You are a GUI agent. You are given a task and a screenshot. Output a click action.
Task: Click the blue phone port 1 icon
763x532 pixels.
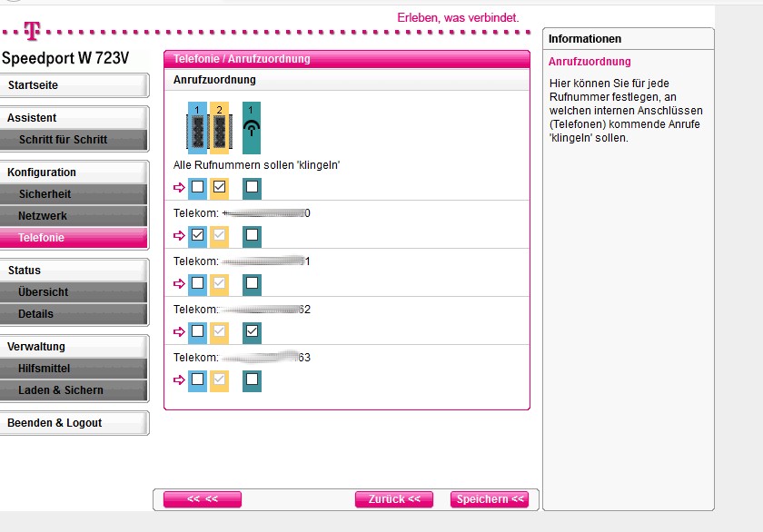pyautogui.click(x=197, y=128)
